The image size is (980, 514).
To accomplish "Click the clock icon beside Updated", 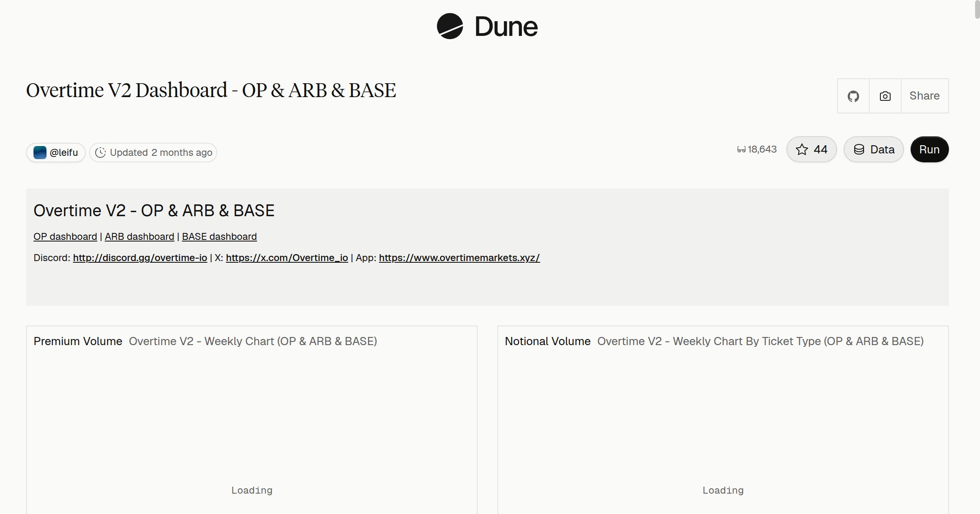I will (100, 153).
